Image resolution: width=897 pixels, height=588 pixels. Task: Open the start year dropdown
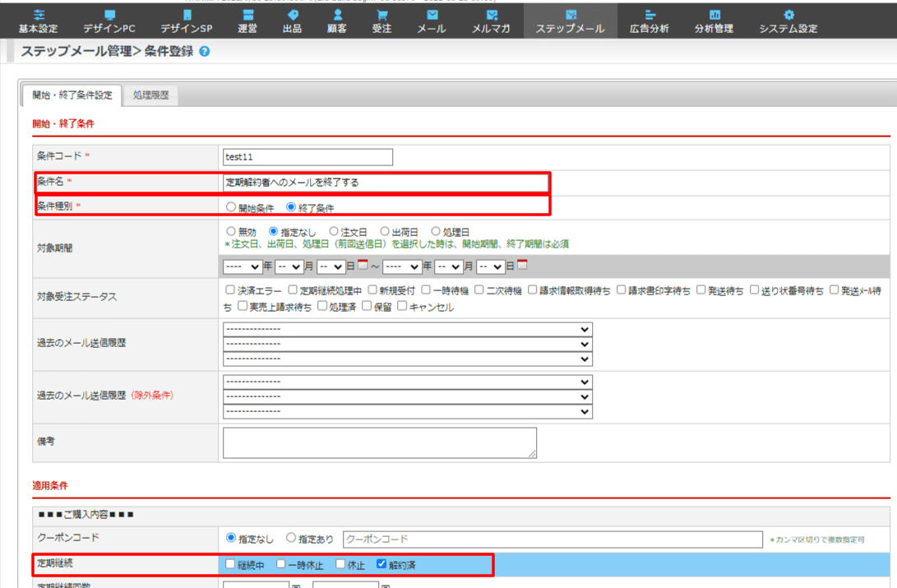(x=242, y=266)
